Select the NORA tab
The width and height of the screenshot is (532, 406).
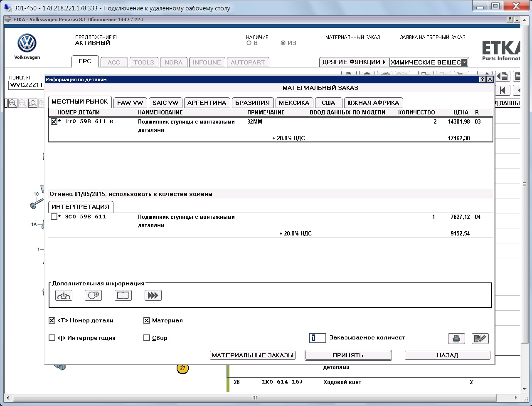pyautogui.click(x=173, y=62)
